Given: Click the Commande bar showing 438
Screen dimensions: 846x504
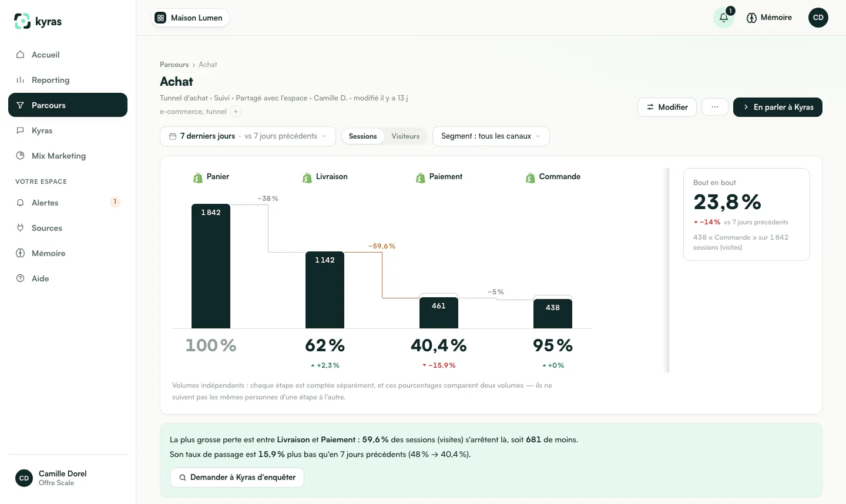Looking at the screenshot, I should 553,314.
